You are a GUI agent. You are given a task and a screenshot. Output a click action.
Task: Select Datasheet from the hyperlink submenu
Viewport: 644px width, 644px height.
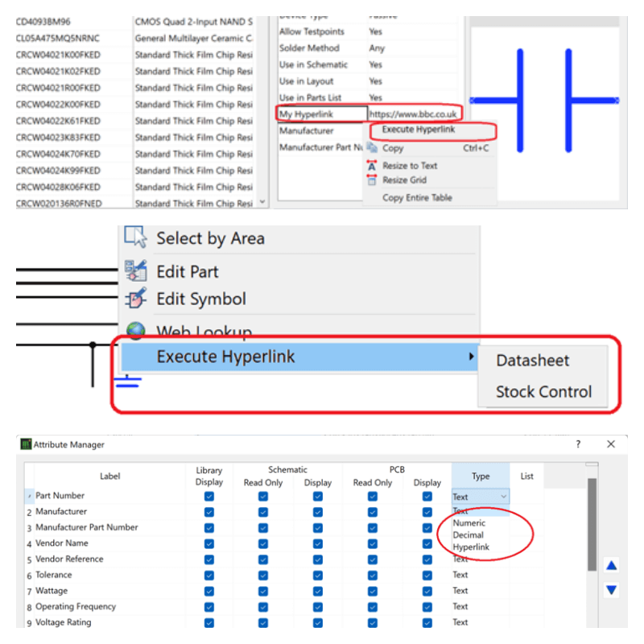pos(532,361)
